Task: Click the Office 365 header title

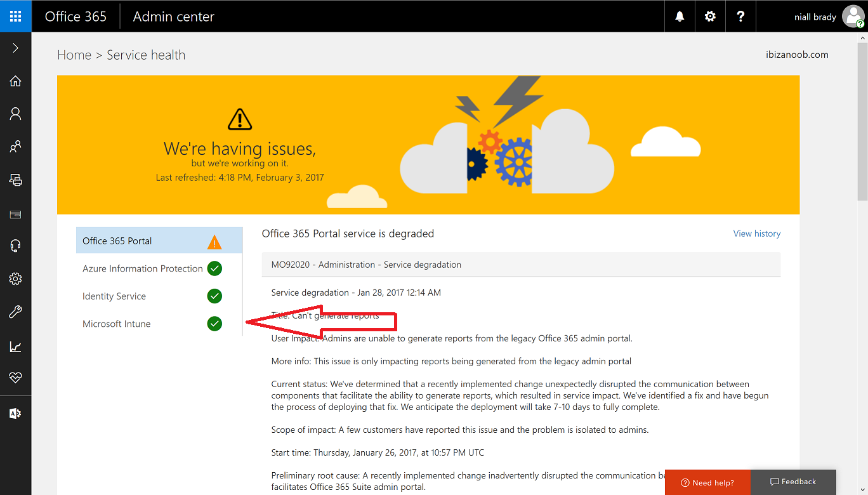Action: pos(76,16)
